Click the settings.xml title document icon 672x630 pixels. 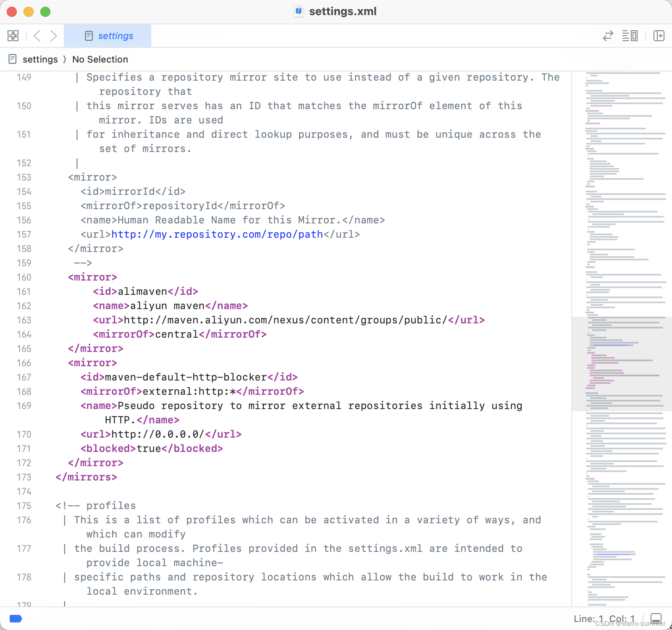tap(299, 11)
